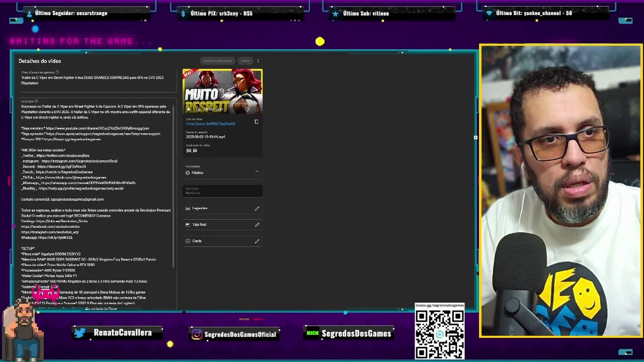
Task: Click the HD quality badge
Action: pos(195,151)
